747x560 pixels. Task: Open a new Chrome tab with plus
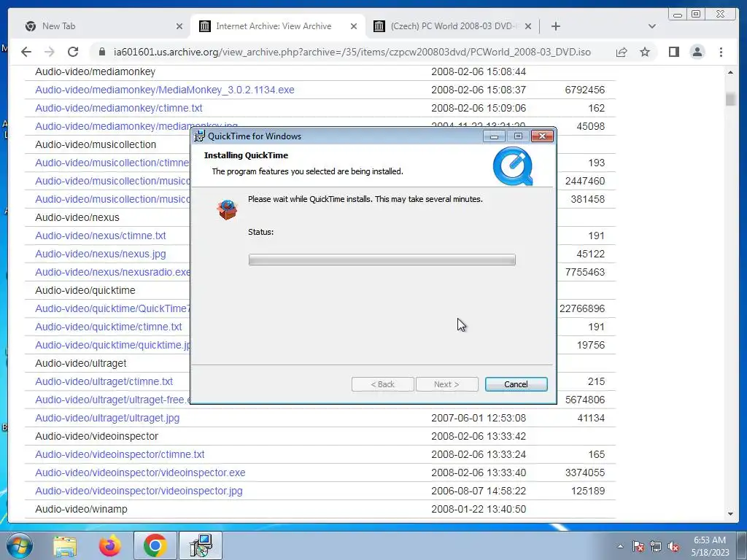click(x=555, y=26)
